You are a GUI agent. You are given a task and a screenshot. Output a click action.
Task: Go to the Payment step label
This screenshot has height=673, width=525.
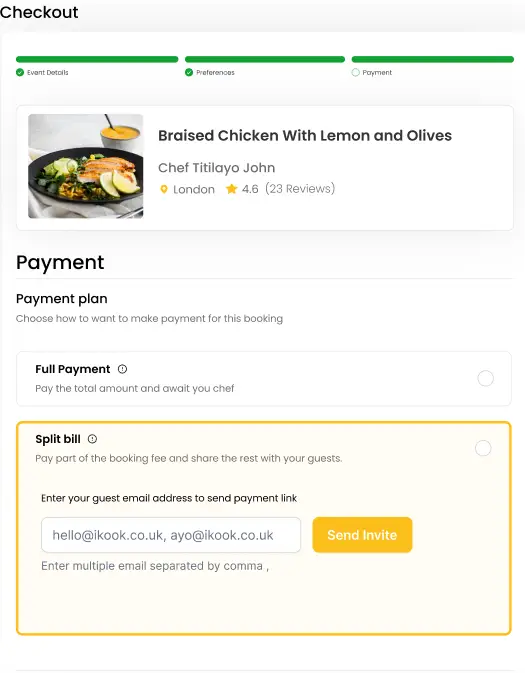pos(377,73)
